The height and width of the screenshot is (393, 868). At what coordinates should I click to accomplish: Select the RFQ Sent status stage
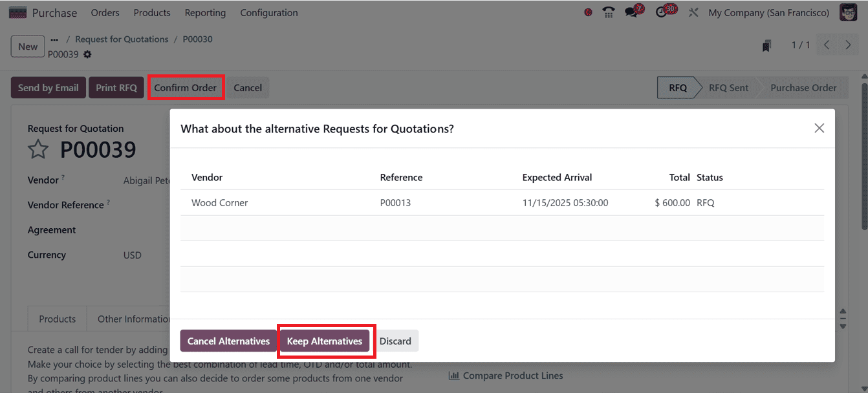(728, 87)
